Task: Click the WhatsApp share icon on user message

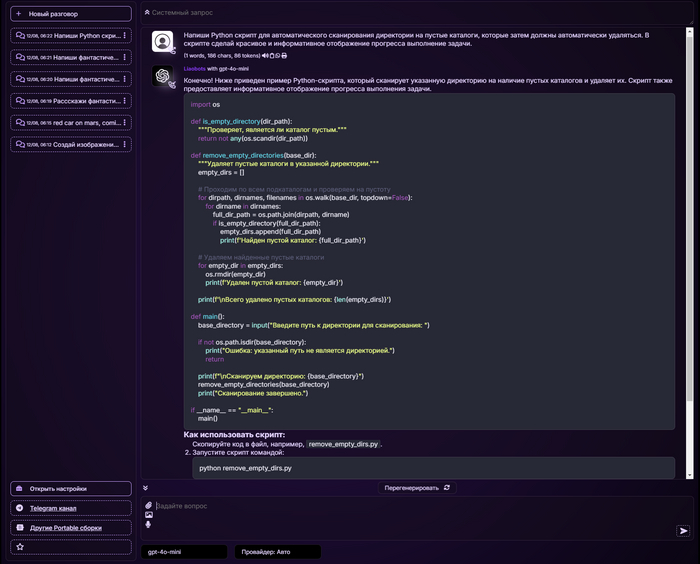Action: pos(277,56)
